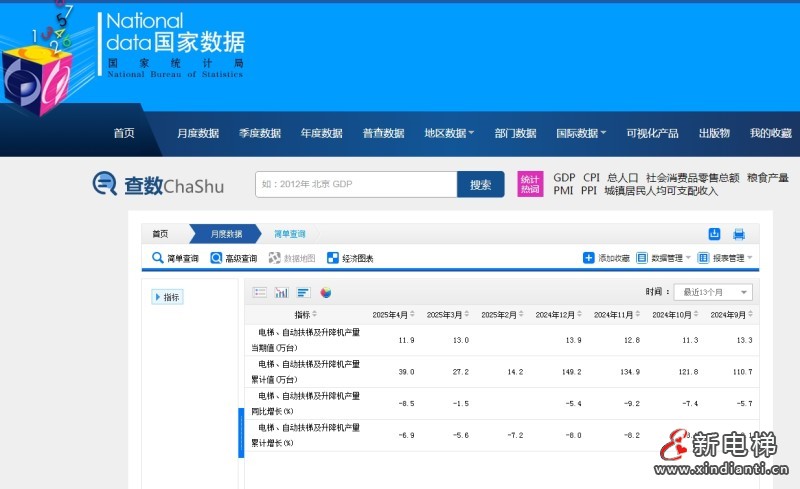Select the 简单查询 breadcrumb tab
Image resolution: width=800 pixels, height=489 pixels.
(290, 233)
